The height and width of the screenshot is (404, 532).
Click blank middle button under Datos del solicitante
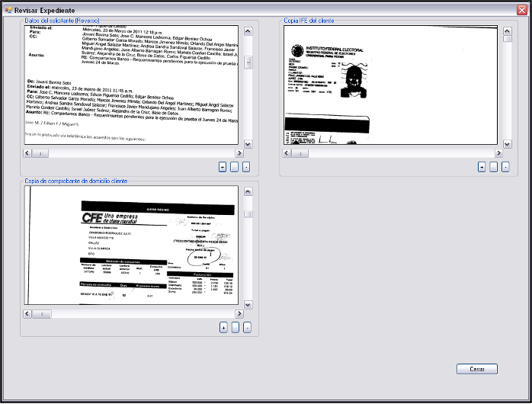pos(235,167)
